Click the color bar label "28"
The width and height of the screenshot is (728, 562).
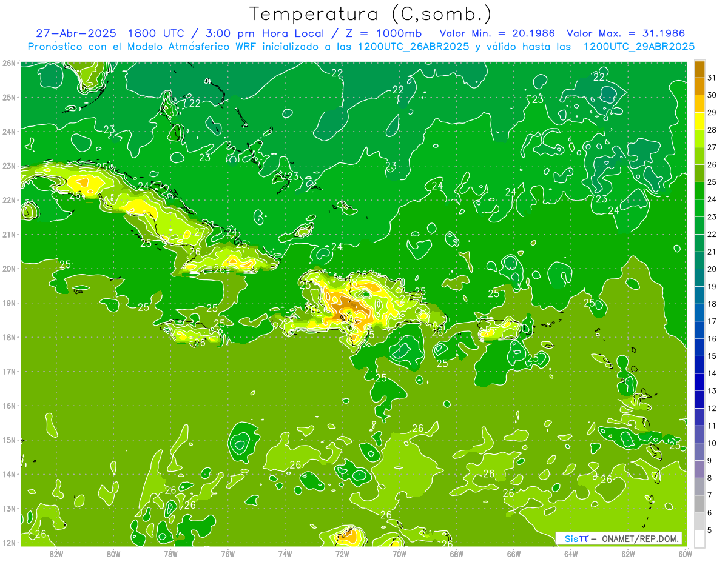tap(712, 130)
